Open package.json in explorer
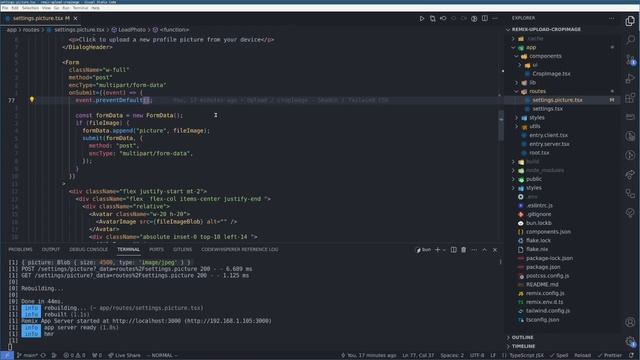 tap(543, 267)
